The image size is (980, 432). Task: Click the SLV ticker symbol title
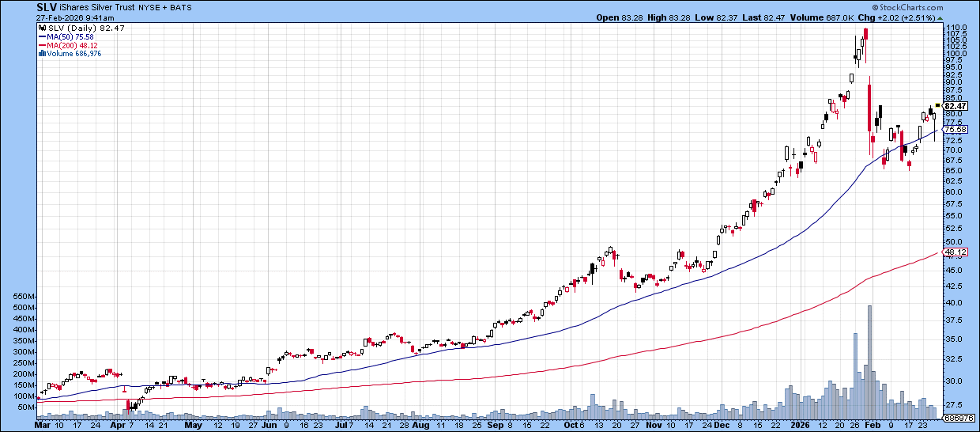pyautogui.click(x=47, y=6)
